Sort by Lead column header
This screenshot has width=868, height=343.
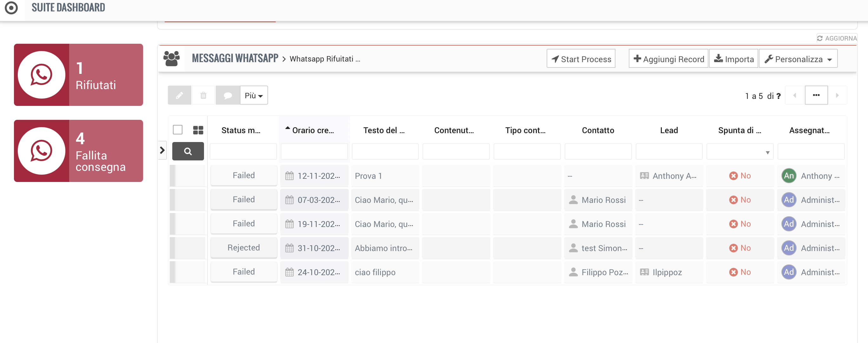click(669, 130)
